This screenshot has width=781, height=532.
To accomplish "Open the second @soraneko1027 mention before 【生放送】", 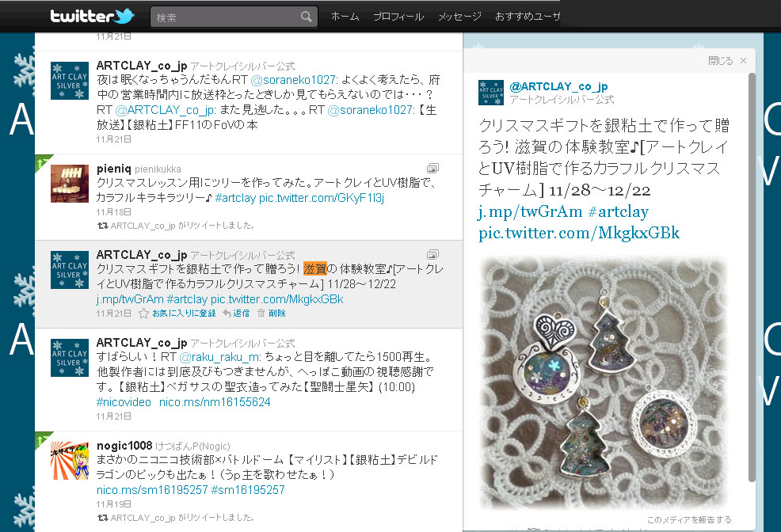I will click(371, 110).
